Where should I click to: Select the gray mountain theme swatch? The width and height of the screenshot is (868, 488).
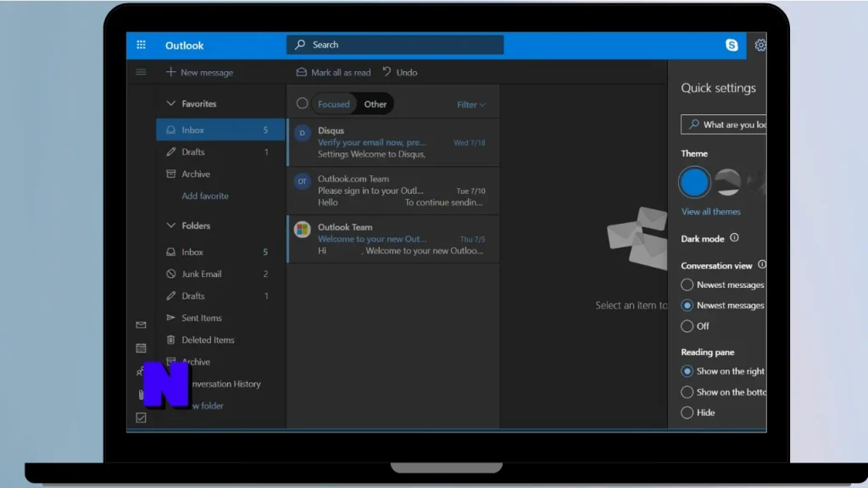pos(728,182)
